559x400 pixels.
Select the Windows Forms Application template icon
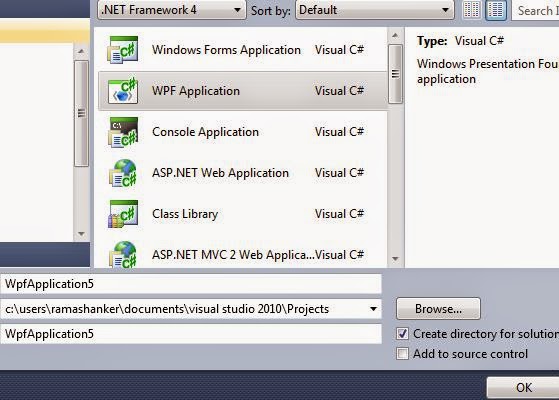point(123,50)
